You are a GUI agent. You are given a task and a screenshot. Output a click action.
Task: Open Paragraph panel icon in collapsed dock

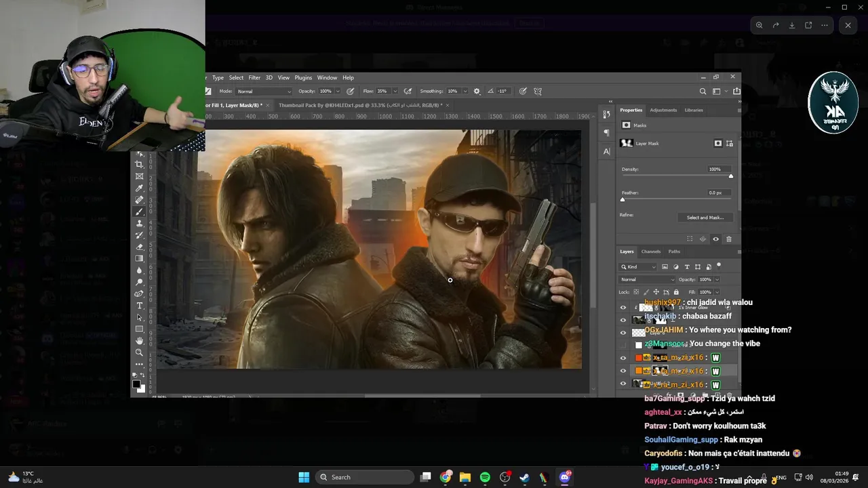coord(606,133)
